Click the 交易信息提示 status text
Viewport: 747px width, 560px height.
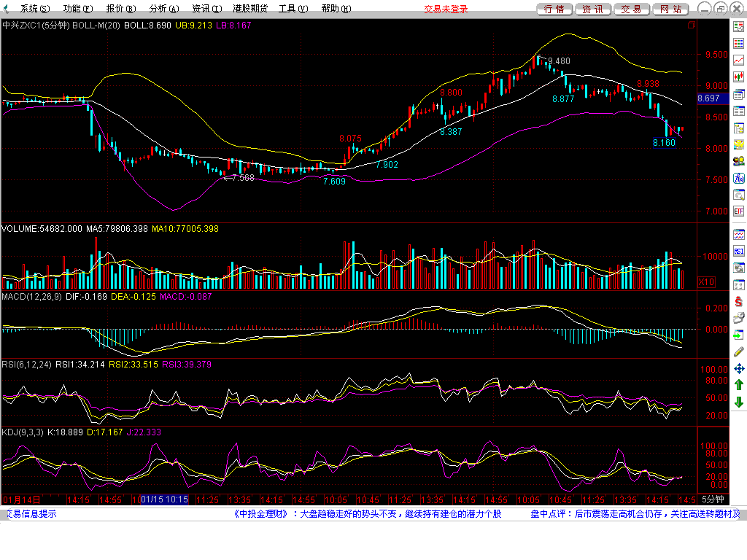pyautogui.click(x=31, y=514)
